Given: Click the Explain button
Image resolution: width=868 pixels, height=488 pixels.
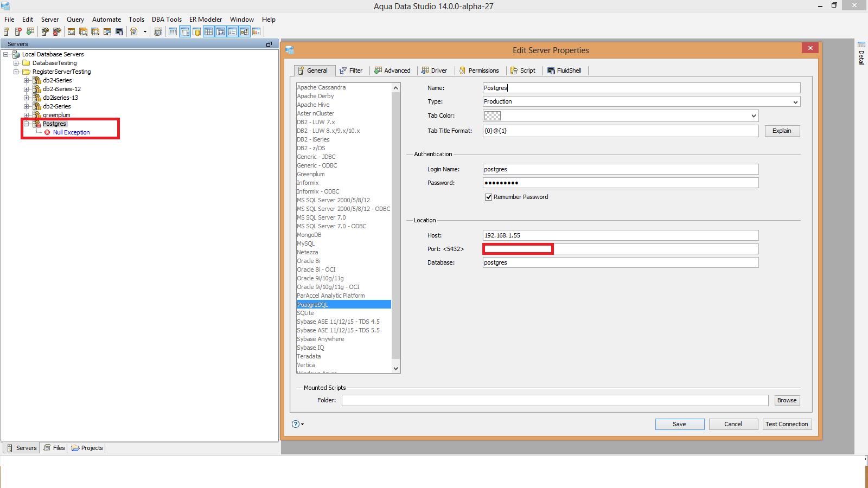Looking at the screenshot, I should click(782, 131).
